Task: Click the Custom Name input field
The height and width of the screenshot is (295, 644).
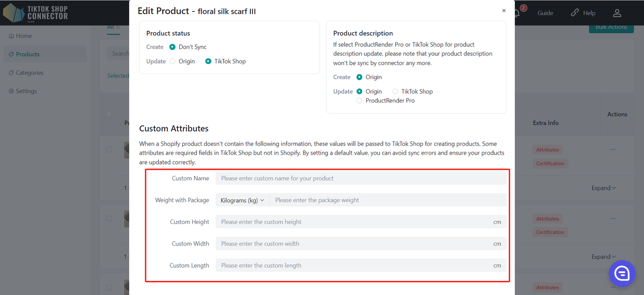Action: pyautogui.click(x=361, y=178)
